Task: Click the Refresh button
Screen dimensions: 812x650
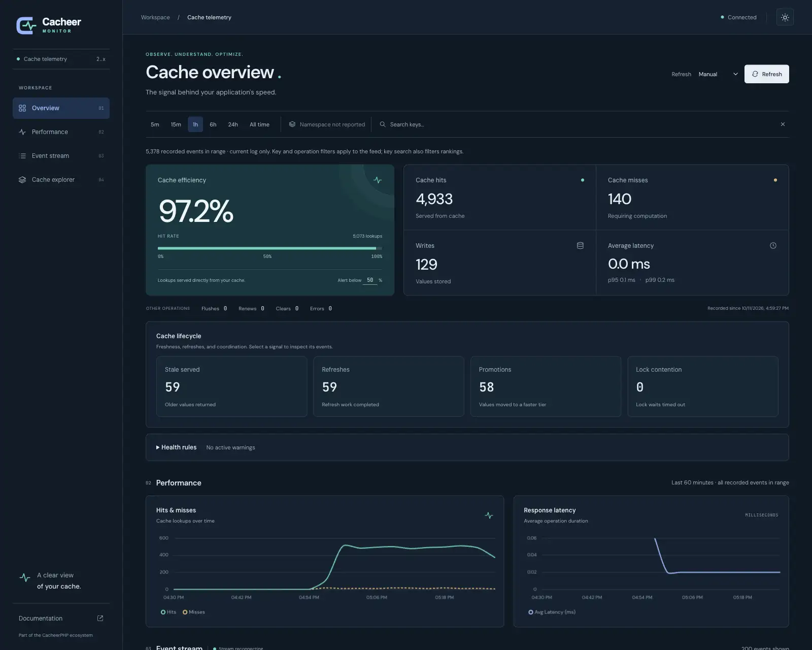Action: (x=766, y=74)
